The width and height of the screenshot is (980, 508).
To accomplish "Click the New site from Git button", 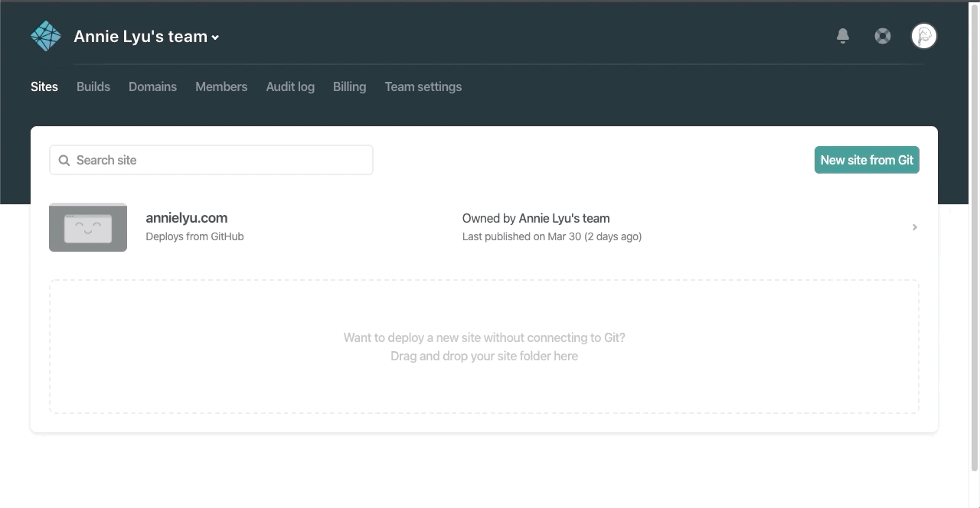I will 867,160.
